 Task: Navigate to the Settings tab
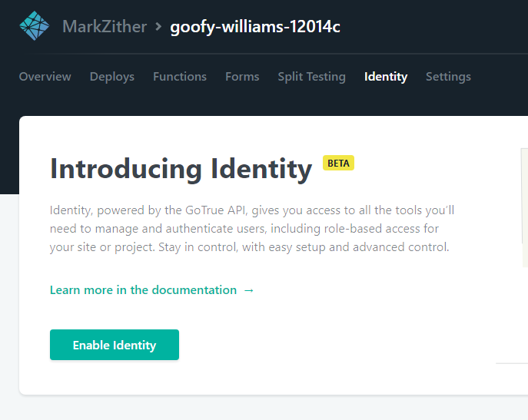click(x=448, y=77)
